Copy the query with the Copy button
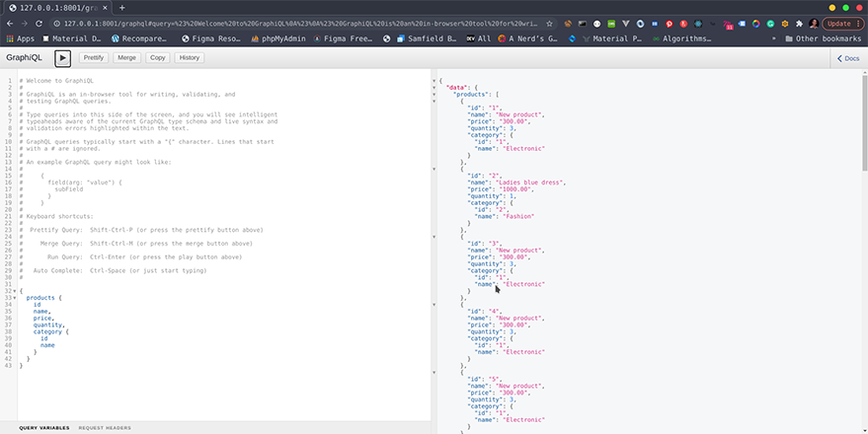The height and width of the screenshot is (434, 868). (x=158, y=57)
